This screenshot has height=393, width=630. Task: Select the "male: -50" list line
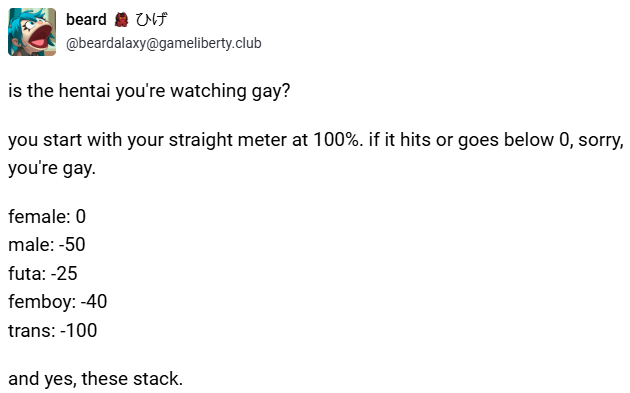click(x=47, y=245)
